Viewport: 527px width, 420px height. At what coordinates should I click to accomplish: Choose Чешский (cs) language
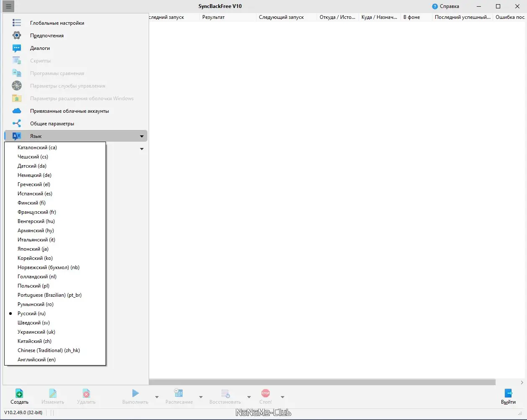coord(55,157)
